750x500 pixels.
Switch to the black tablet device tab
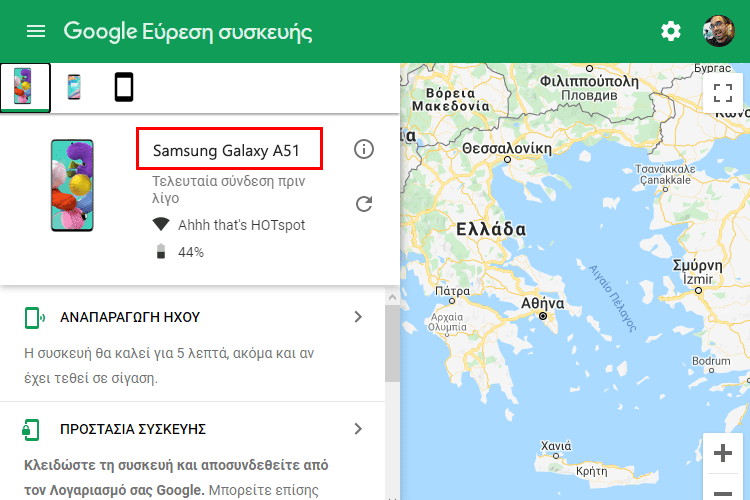[124, 87]
